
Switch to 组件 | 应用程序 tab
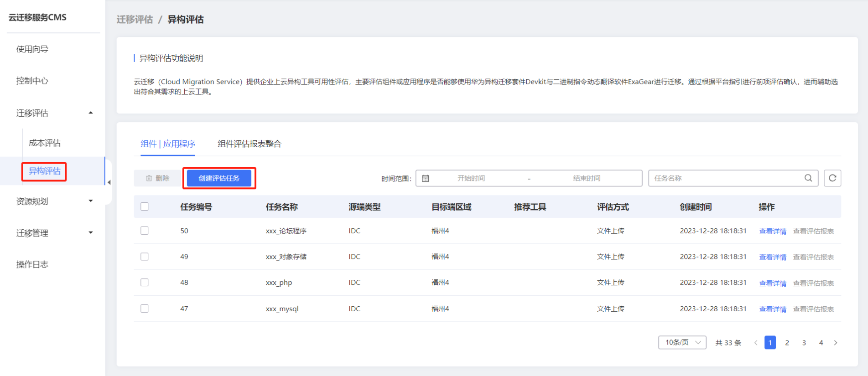click(x=168, y=144)
